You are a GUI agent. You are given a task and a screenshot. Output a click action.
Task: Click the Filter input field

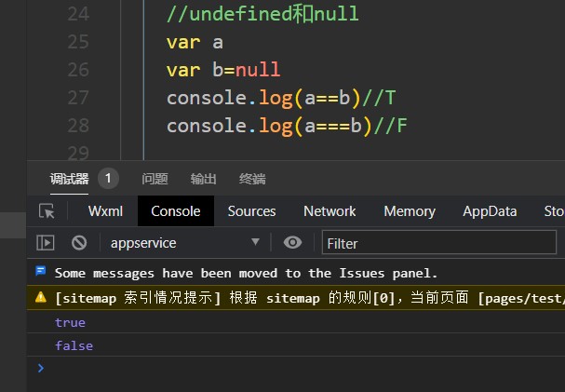[x=439, y=243]
